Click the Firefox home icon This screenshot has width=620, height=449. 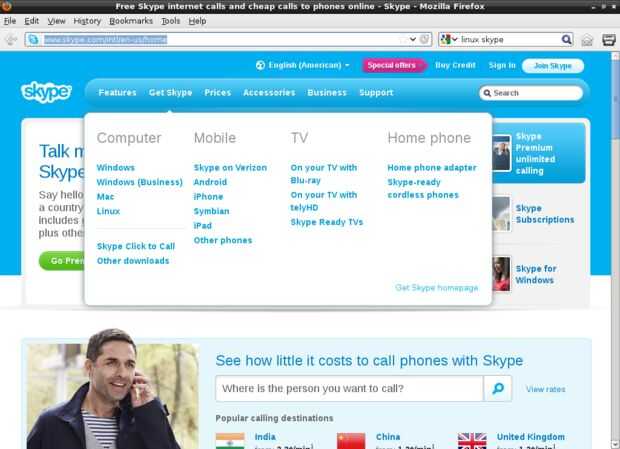coord(587,40)
